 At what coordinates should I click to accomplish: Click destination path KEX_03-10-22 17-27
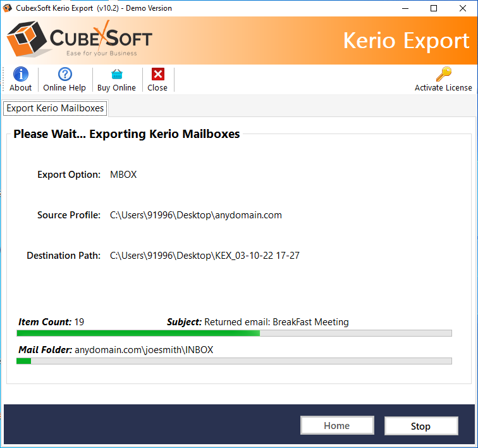(205, 256)
